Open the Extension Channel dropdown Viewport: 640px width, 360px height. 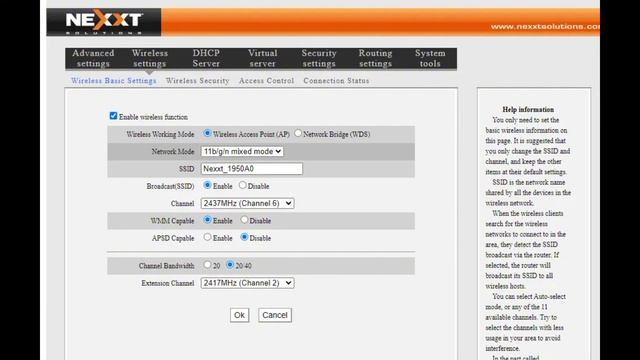click(247, 283)
